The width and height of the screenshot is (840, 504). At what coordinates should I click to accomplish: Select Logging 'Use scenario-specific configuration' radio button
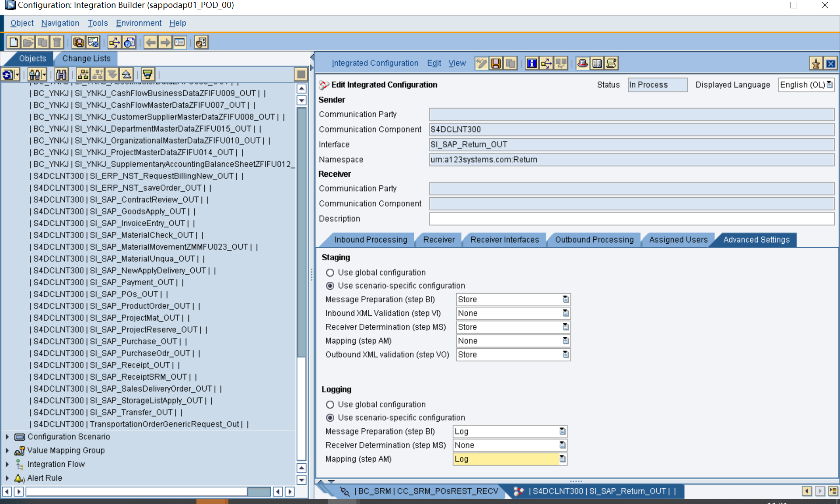[330, 418]
